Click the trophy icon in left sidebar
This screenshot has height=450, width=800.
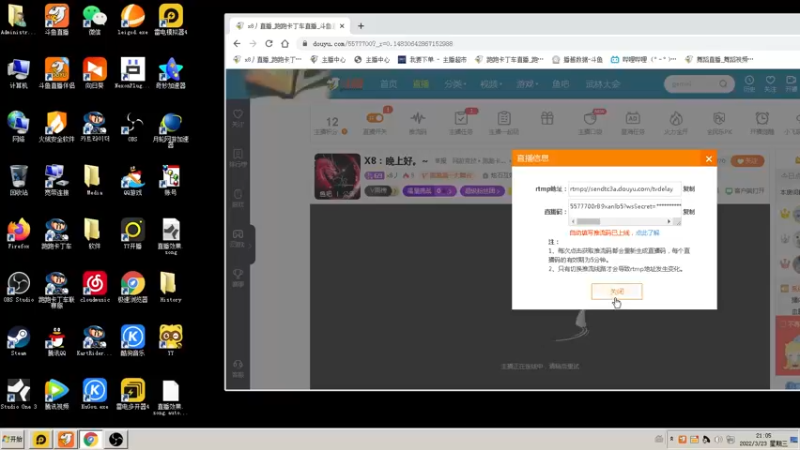pyautogui.click(x=238, y=278)
